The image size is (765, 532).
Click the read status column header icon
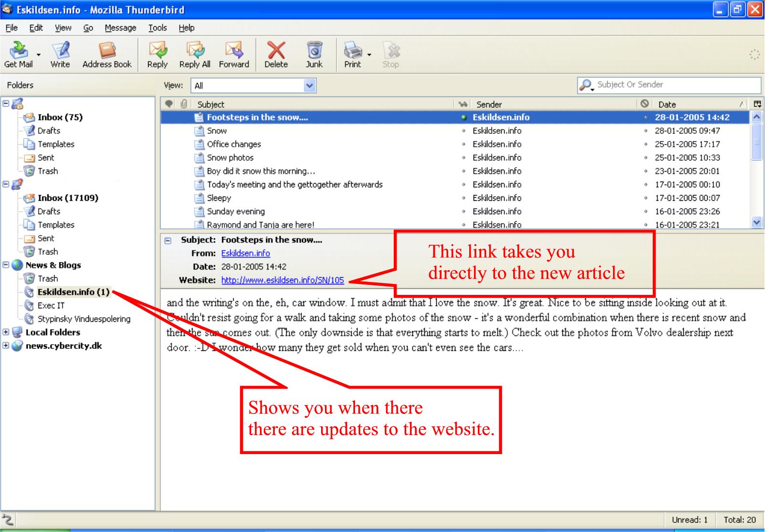point(462,104)
